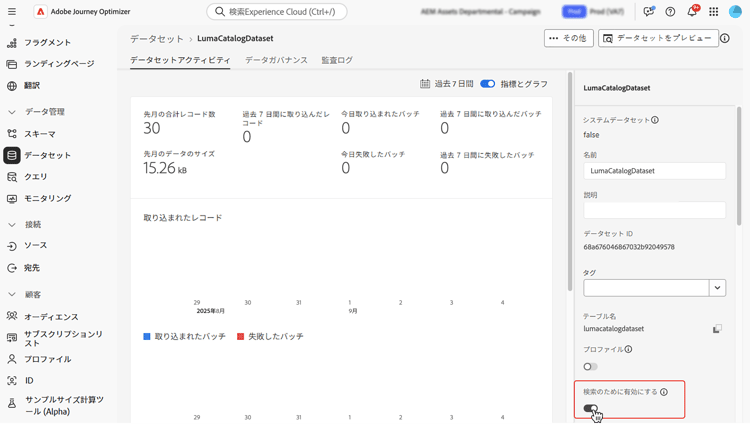Image resolution: width=750 pixels, height=424 pixels.
Task: Click the 15.26 kB data size value
Action: coord(165,168)
